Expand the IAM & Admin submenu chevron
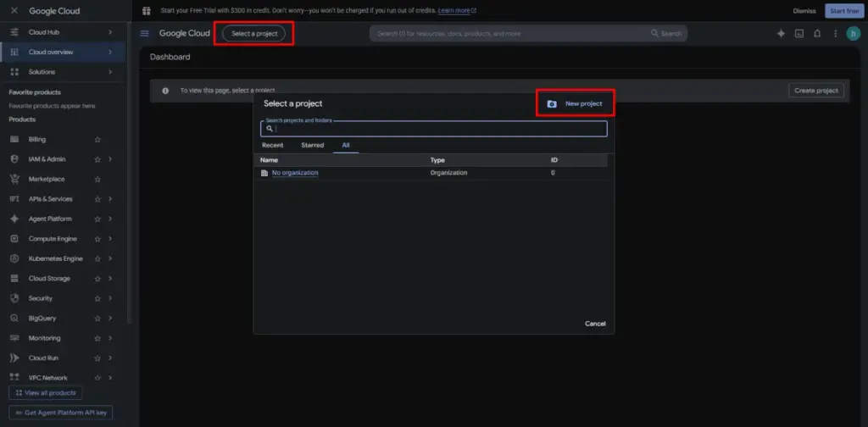The width and height of the screenshot is (868, 427). pyautogui.click(x=110, y=159)
